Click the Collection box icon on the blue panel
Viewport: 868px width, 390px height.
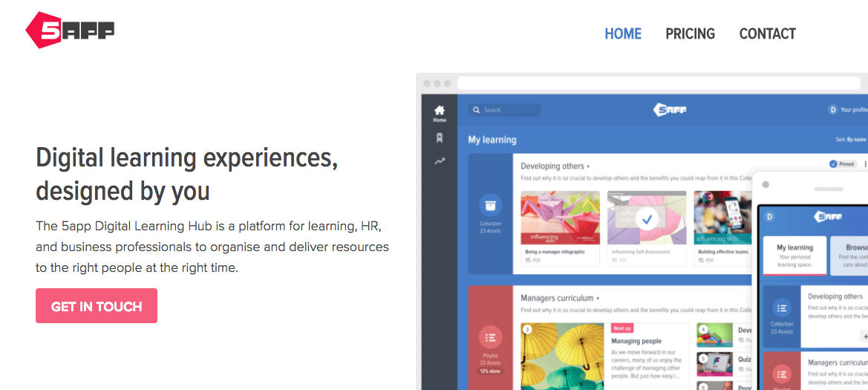(x=491, y=206)
